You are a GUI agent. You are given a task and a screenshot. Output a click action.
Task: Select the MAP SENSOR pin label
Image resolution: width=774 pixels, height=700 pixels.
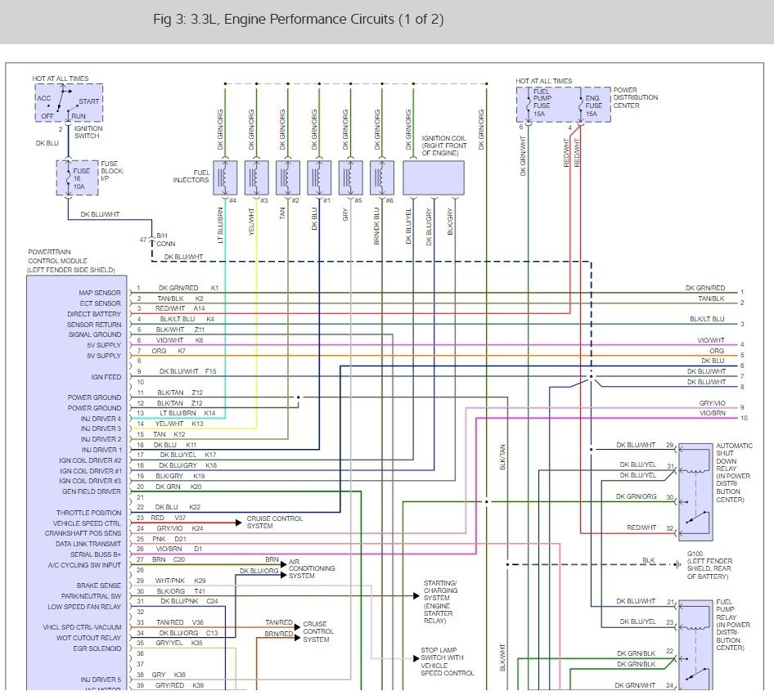pyautogui.click(x=99, y=293)
